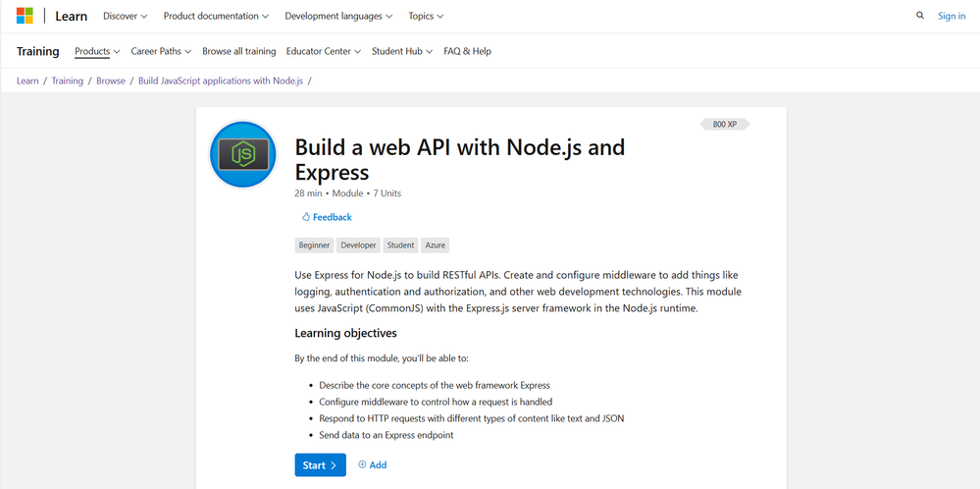Expand the Discover dropdown
980x489 pixels.
pyautogui.click(x=125, y=17)
